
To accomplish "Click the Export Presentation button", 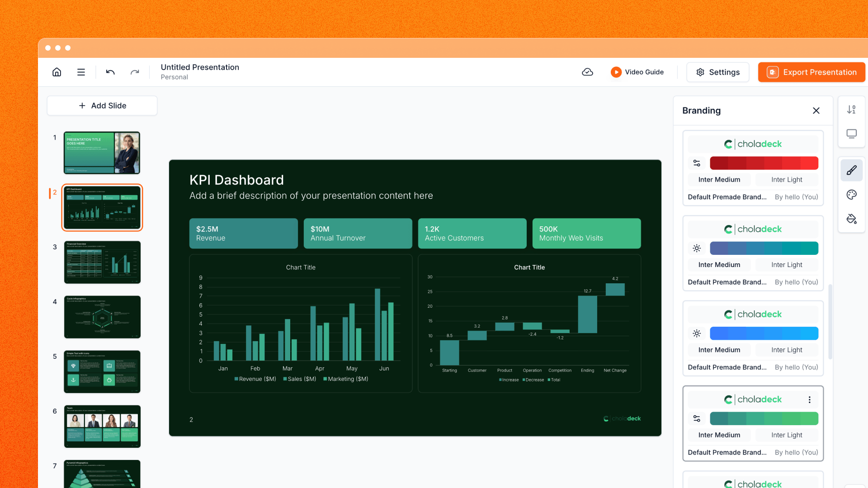I will (811, 72).
